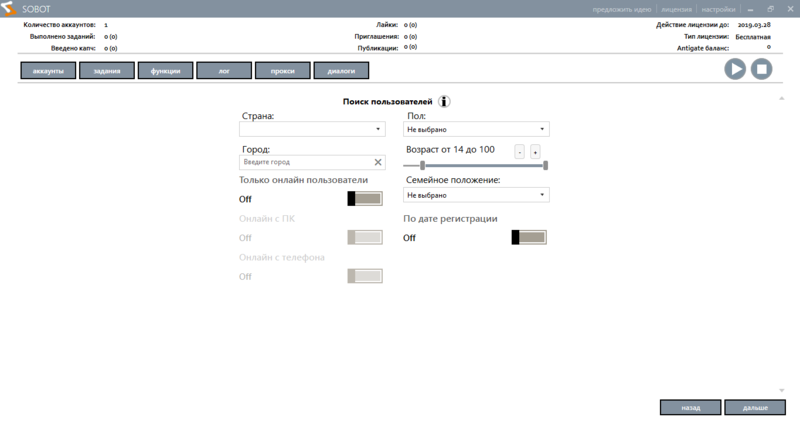Click the play start button icon
The width and height of the screenshot is (800, 427).
[x=735, y=69]
